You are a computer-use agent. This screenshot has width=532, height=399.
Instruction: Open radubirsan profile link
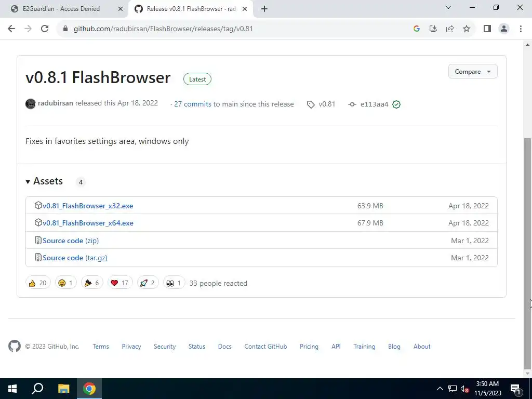click(55, 103)
